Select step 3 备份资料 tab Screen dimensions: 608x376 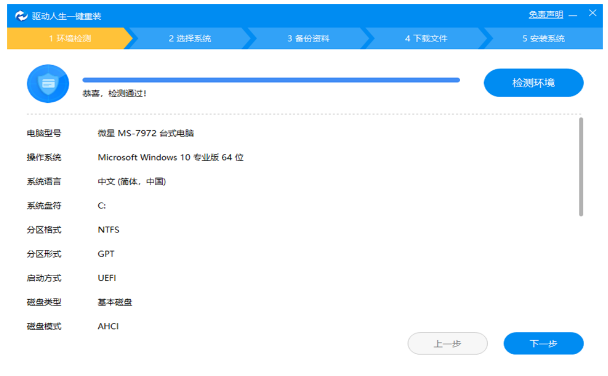coord(308,38)
